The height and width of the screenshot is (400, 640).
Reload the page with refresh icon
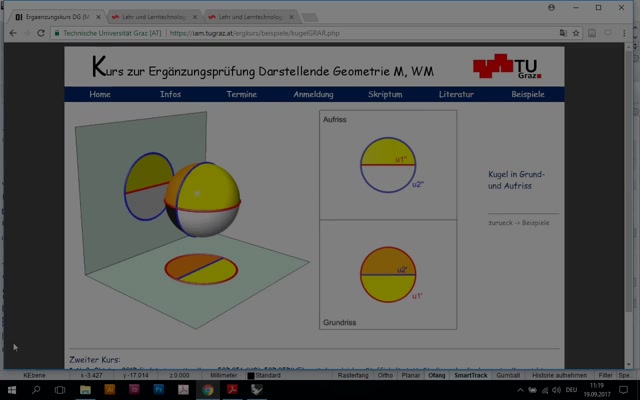click(x=41, y=32)
